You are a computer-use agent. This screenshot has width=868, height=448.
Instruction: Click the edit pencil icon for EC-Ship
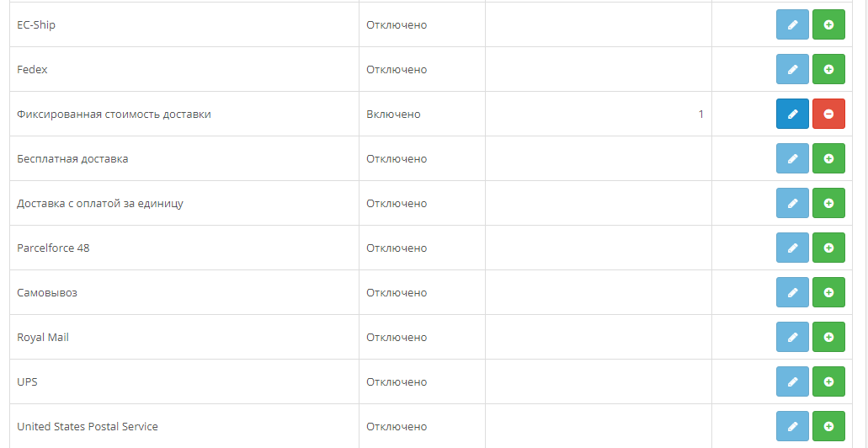coord(792,25)
